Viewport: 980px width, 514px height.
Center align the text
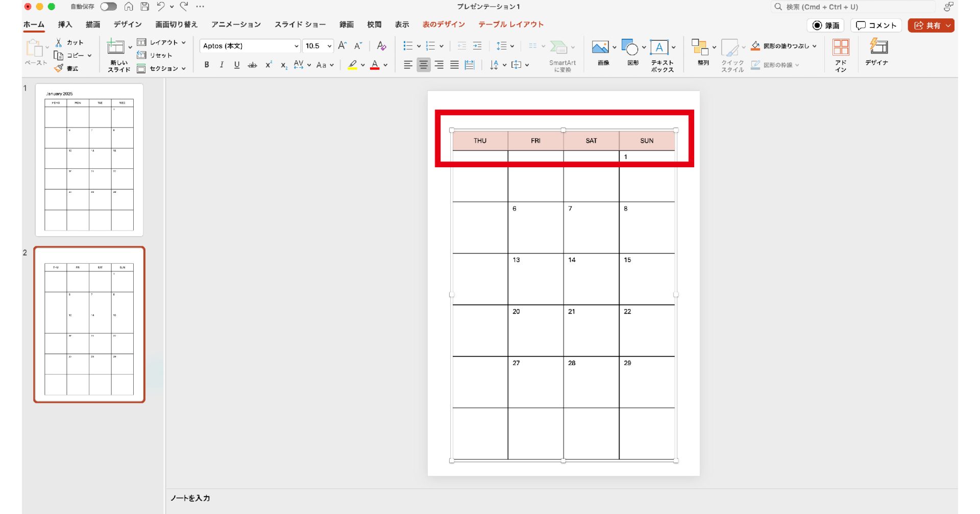(x=424, y=65)
